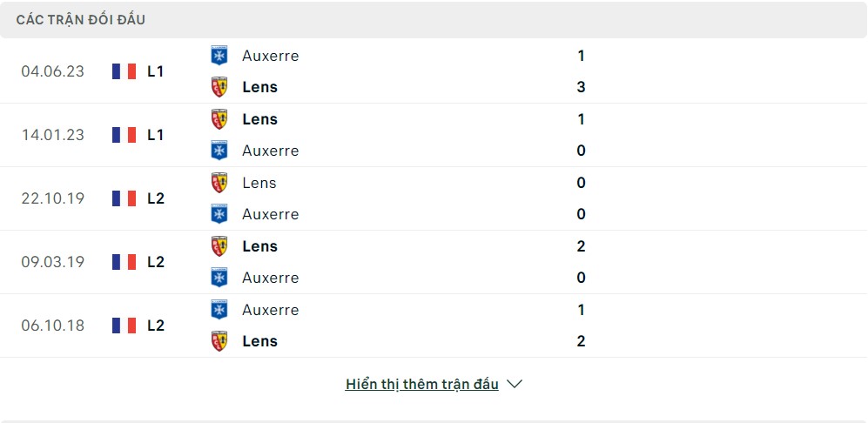
Task: Click the Auxerre crest in the 22.10.19 match
Action: [219, 214]
